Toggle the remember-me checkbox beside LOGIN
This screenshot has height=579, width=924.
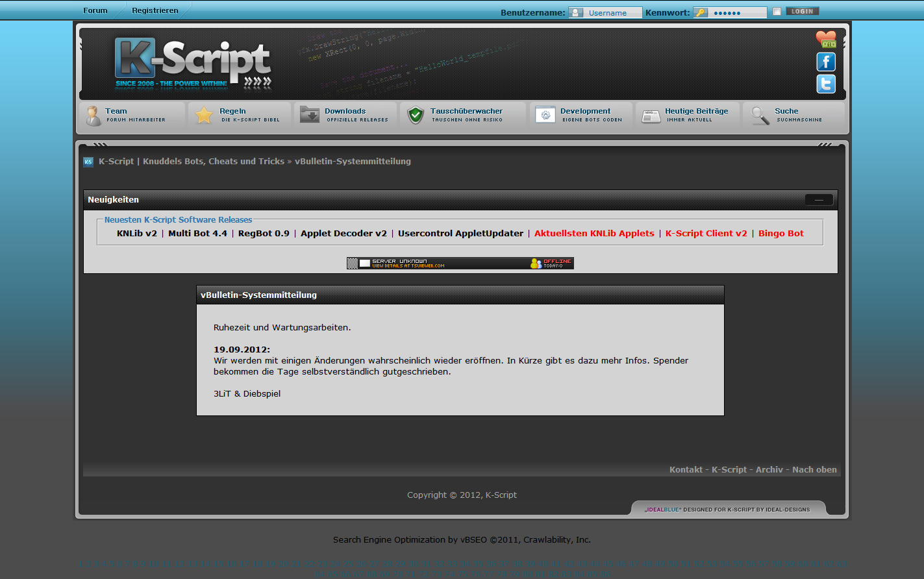[x=777, y=12]
